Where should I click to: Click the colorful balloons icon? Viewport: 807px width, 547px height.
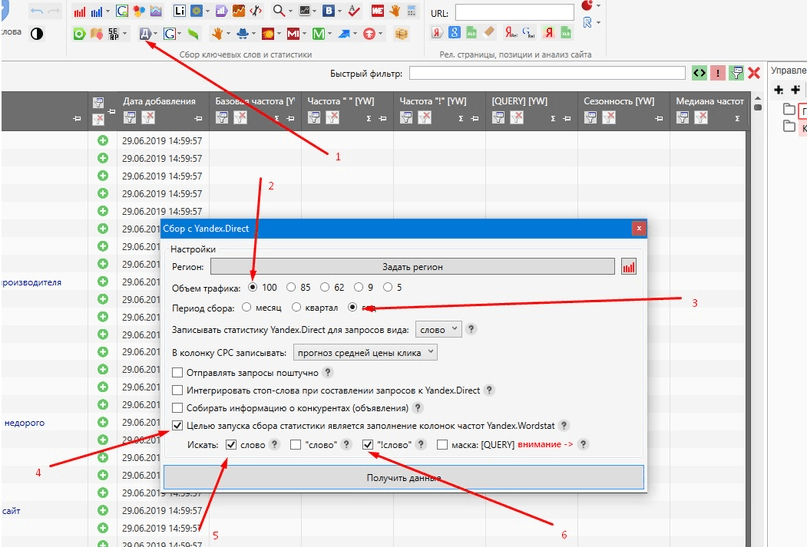pyautogui.click(x=138, y=11)
